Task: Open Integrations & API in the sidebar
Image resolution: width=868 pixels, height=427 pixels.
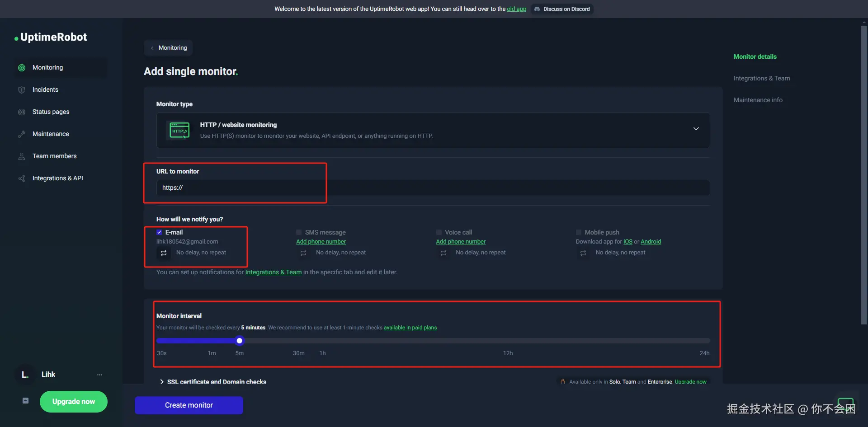Action: click(x=61, y=178)
